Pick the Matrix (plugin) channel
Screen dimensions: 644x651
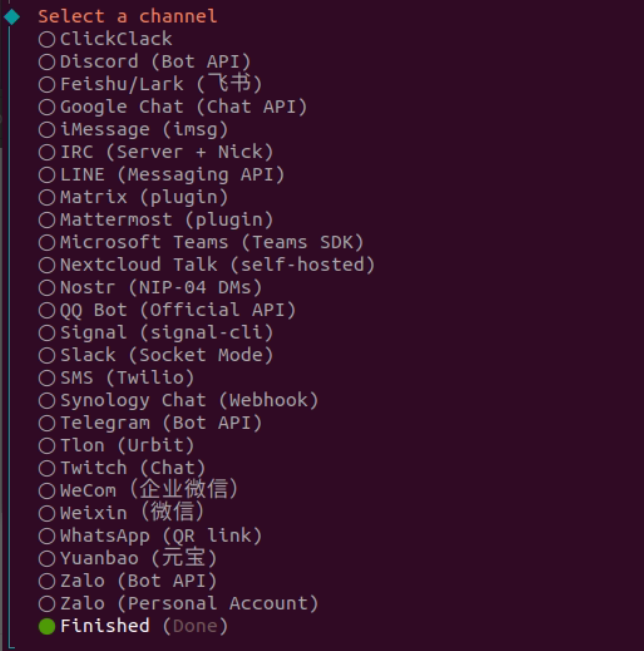(x=133, y=197)
